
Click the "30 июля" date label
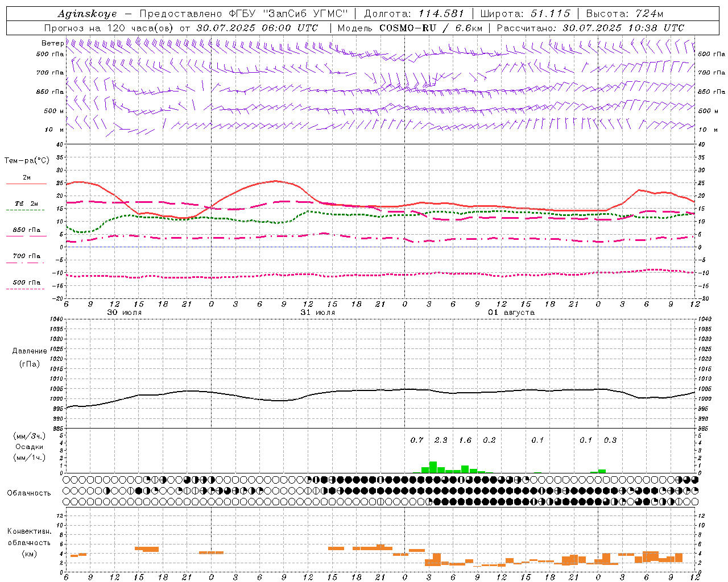click(x=125, y=313)
